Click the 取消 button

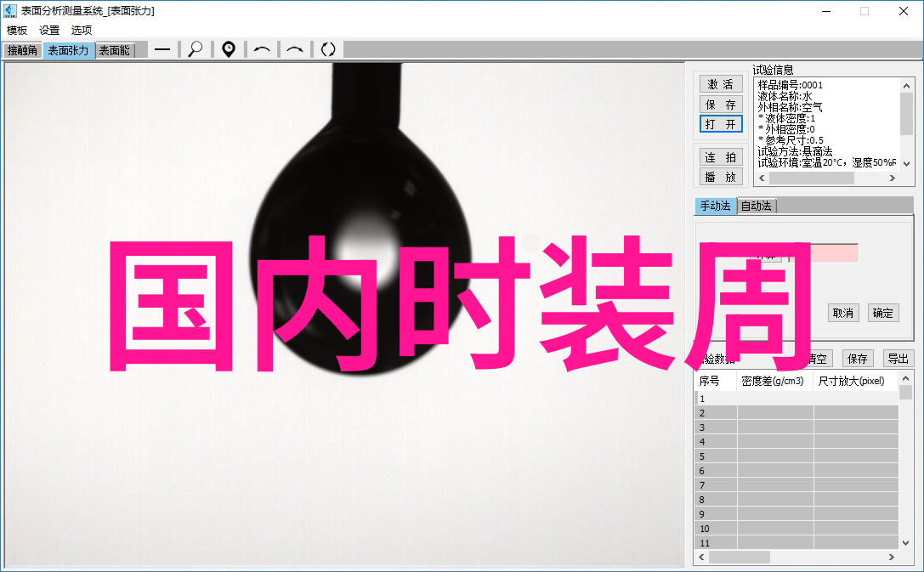[842, 313]
